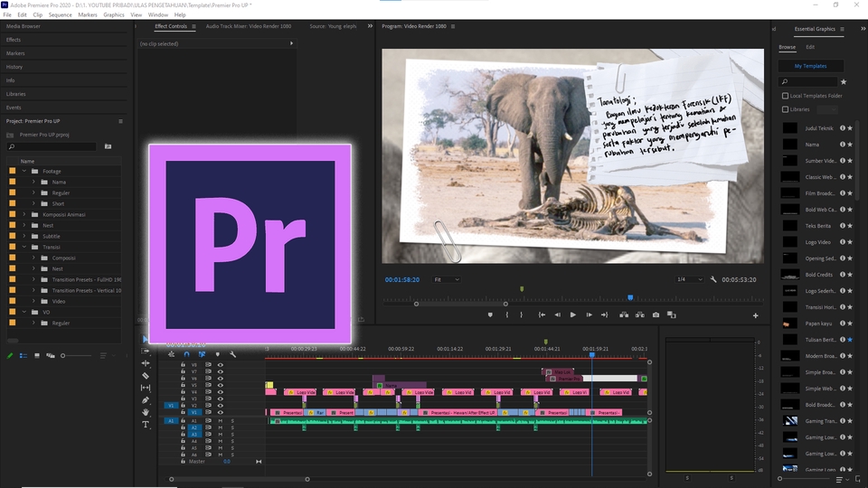Open Program Monitor settings wrench icon

click(713, 279)
